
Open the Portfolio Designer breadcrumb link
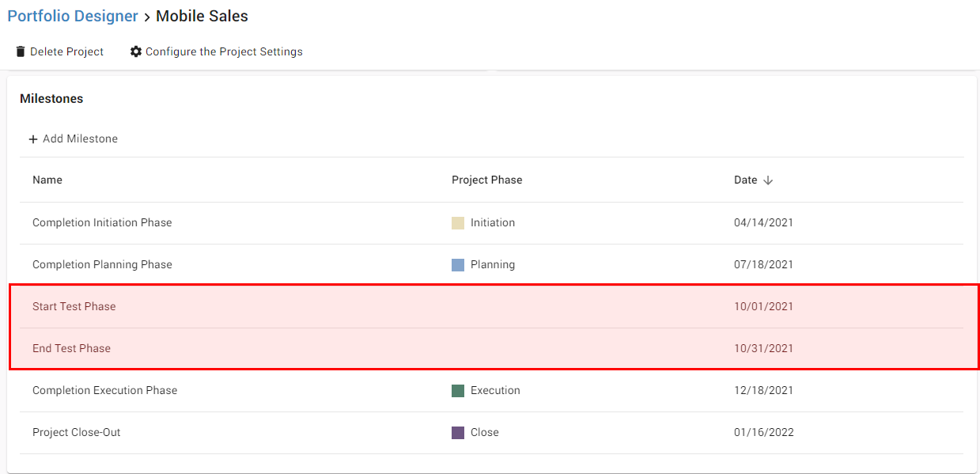[x=73, y=16]
